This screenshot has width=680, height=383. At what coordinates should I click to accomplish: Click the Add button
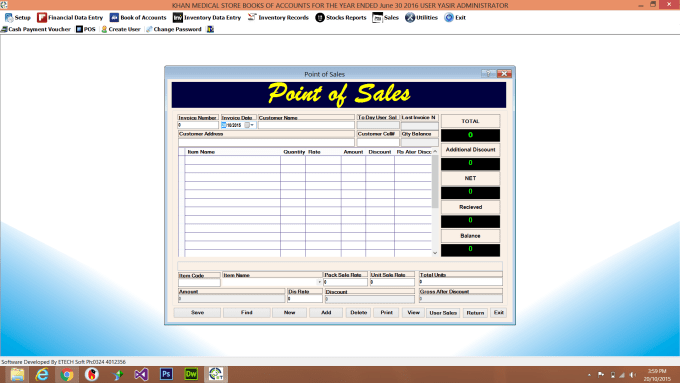point(326,312)
